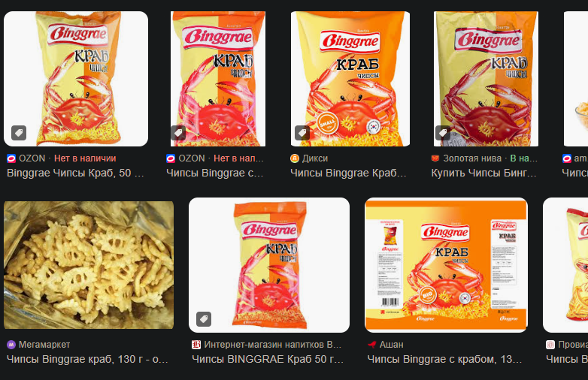Screen dimensions: 588x380
Task: Open the Ашан flat packaging layout image
Action: click(x=446, y=265)
